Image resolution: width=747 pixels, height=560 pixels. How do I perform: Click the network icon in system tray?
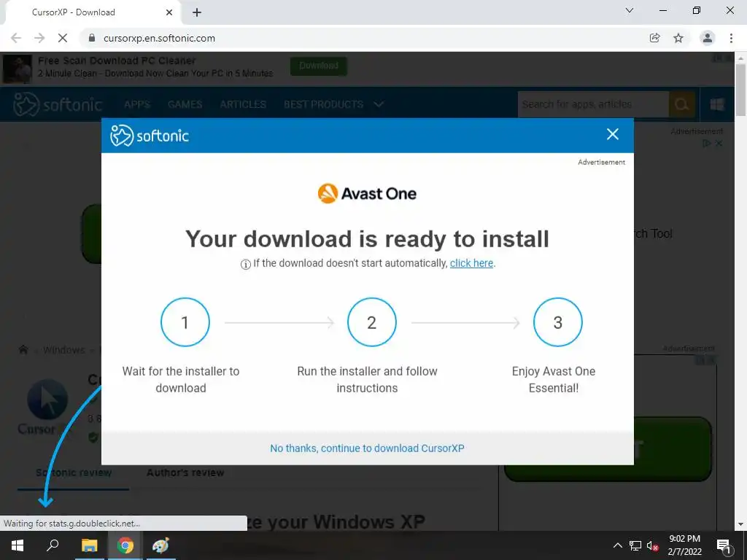[635, 545]
